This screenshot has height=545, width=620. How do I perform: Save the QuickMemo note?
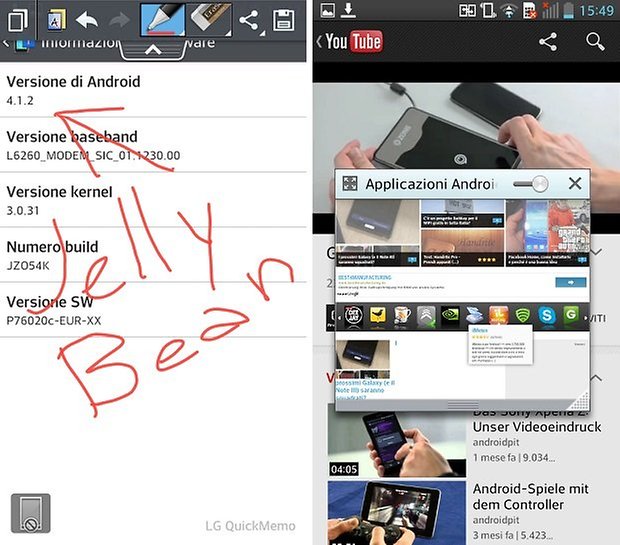coord(284,21)
